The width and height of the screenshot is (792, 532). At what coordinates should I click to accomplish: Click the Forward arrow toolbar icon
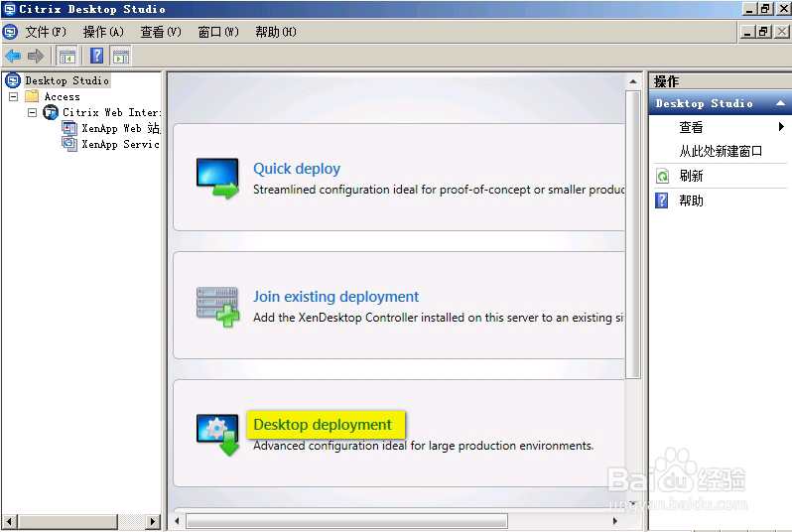click(36, 56)
